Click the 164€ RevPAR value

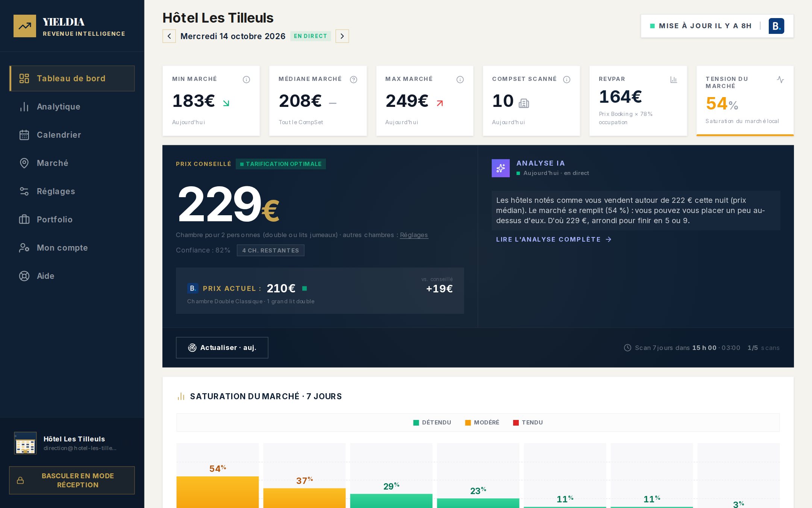point(620,97)
